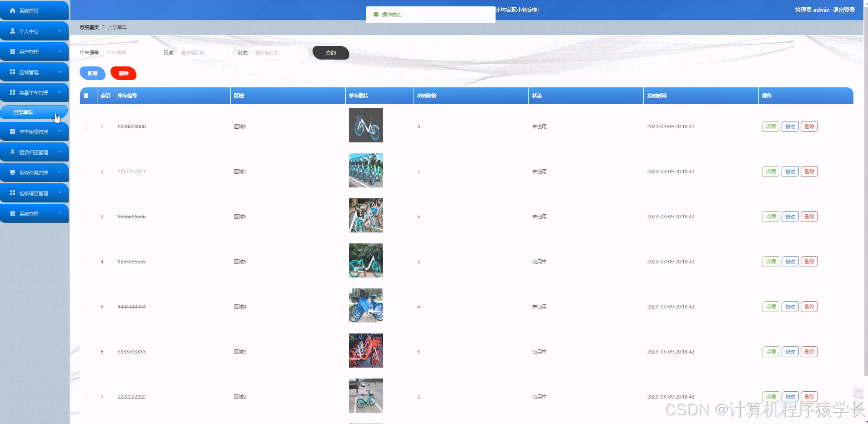This screenshot has height=424, width=868.
Task: Click 退出登录 in the header
Action: click(x=844, y=10)
